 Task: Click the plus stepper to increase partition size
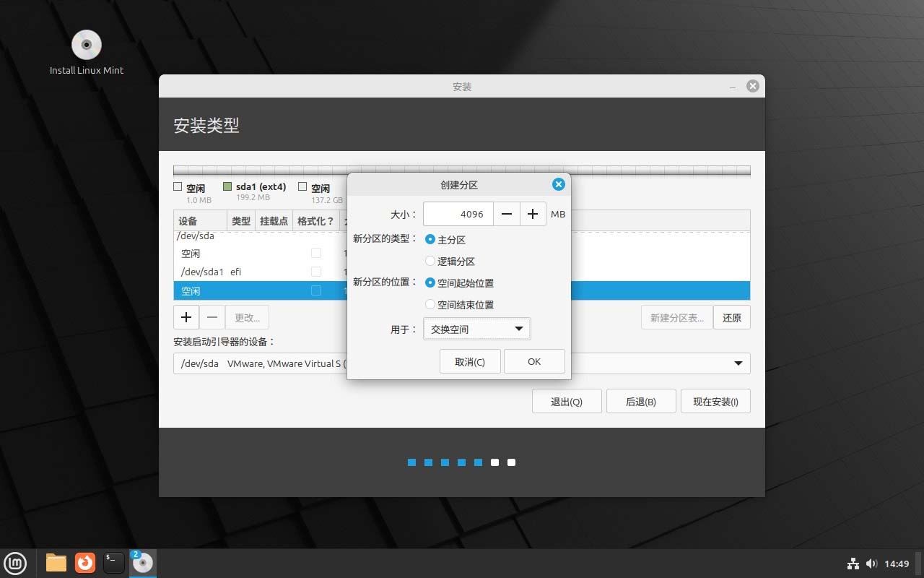(533, 214)
